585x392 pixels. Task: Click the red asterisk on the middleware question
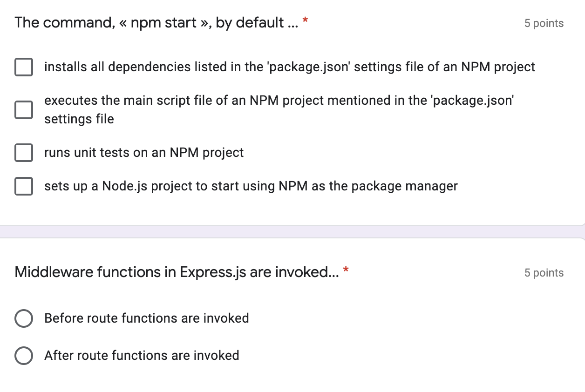point(345,270)
